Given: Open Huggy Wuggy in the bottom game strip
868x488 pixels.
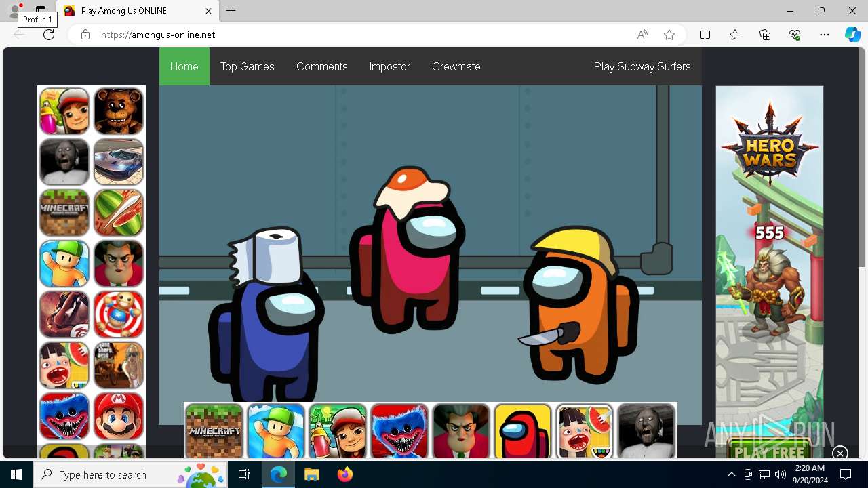Looking at the screenshot, I should pos(399,431).
